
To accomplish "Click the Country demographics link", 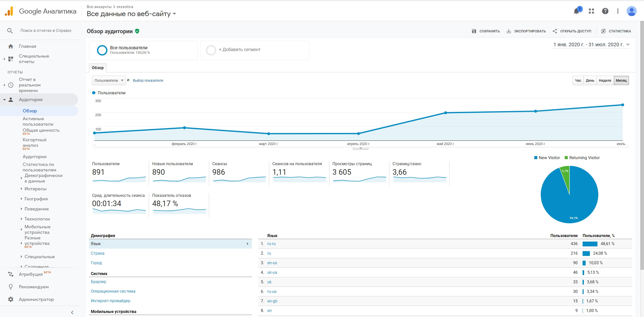I will click(x=97, y=253).
